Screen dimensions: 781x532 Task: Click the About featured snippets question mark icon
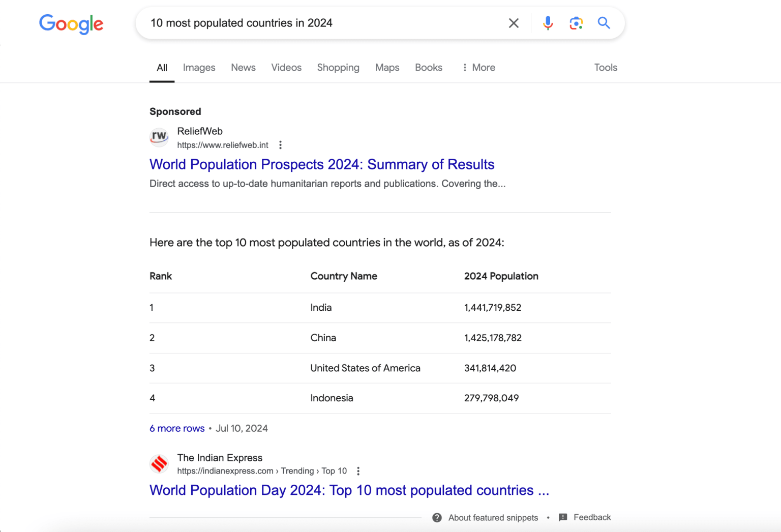coord(437,517)
